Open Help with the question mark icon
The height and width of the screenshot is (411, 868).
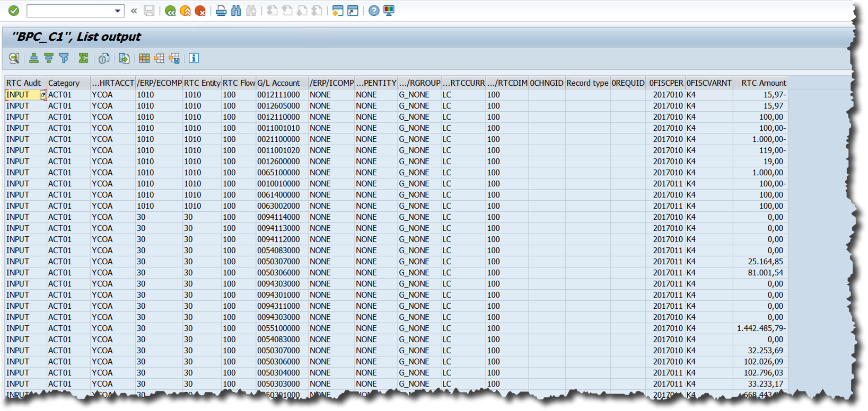(374, 11)
